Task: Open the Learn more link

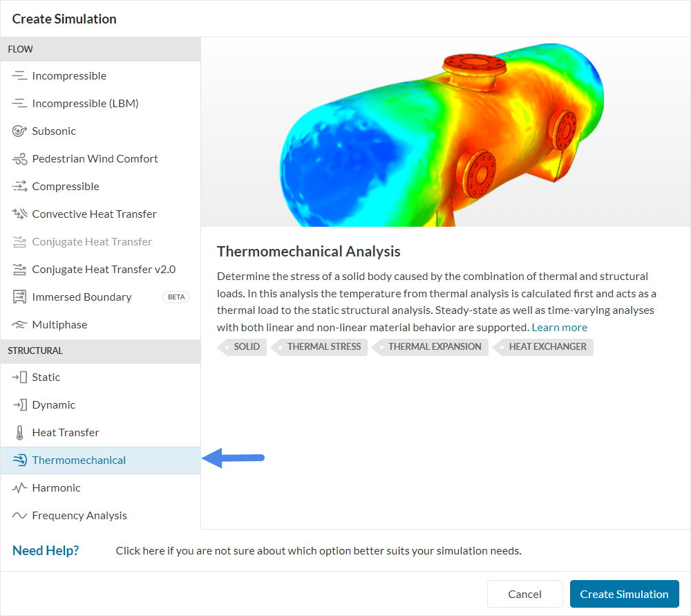Action: coord(559,327)
